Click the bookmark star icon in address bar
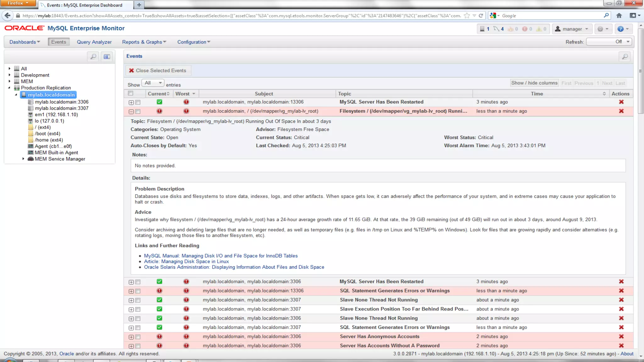Viewport: 644px width, 362px height. pos(467,15)
